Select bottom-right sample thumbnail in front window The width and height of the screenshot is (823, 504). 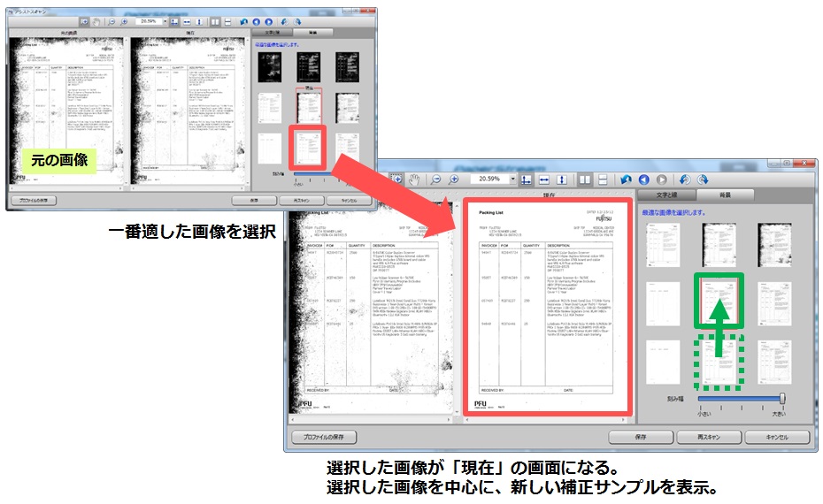(x=774, y=362)
